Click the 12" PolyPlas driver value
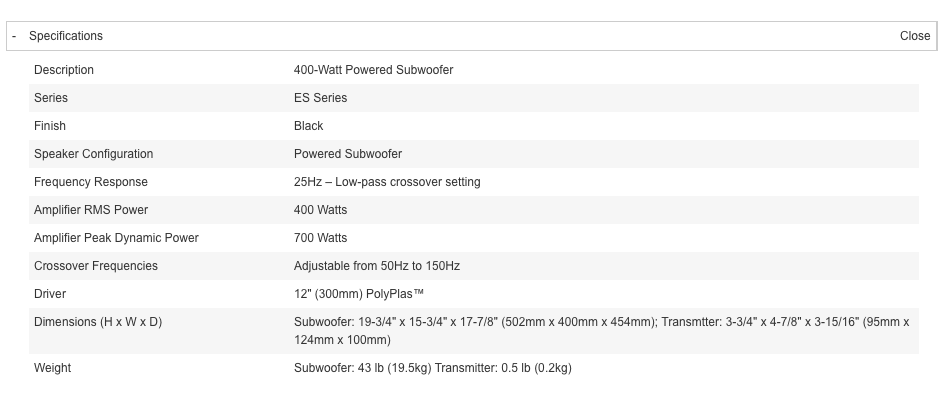Screen dimensions: 948x404 (359, 294)
